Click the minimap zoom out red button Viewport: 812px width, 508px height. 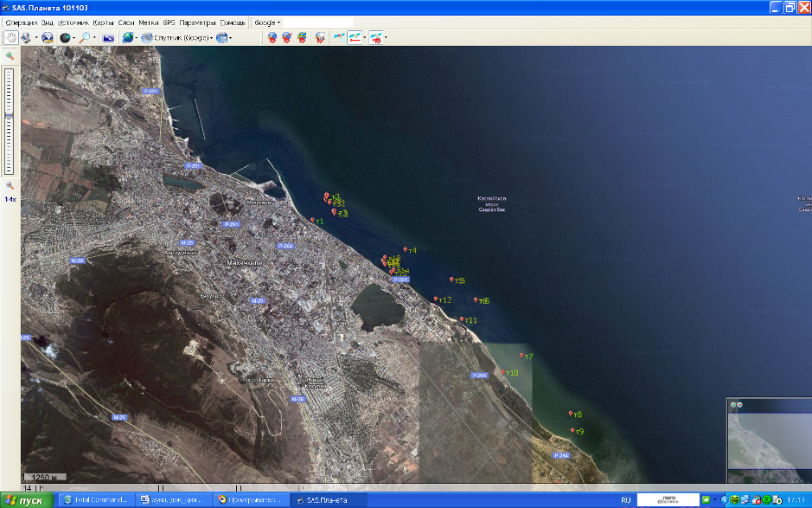click(x=739, y=404)
